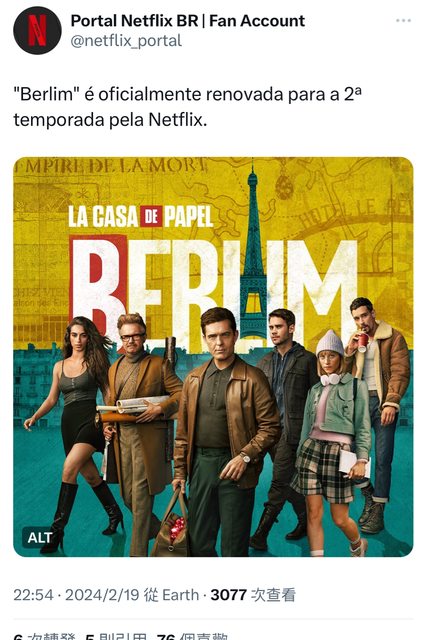This screenshot has width=427, height=640.
Task: Click the Empire de la Mort map text
Action: [x=110, y=166]
